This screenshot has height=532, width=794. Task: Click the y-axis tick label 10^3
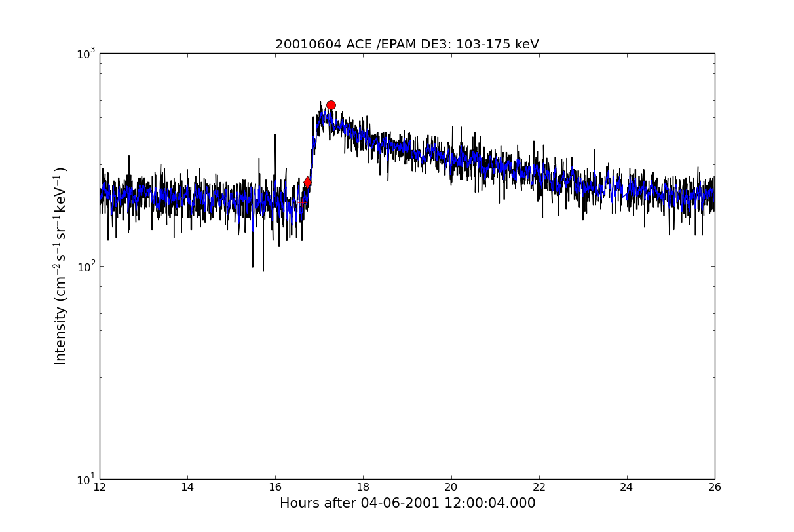(x=86, y=53)
